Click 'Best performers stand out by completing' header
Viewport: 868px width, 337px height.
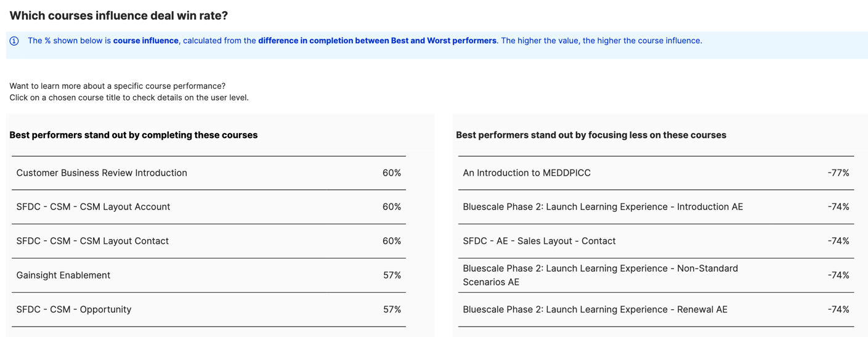134,135
